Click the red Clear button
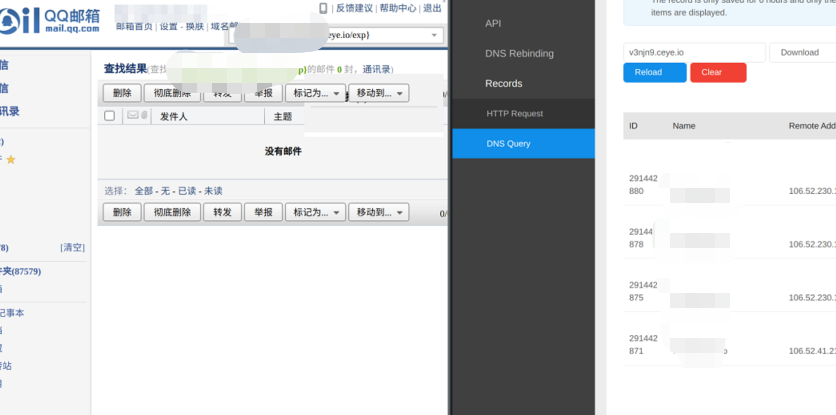The height and width of the screenshot is (415, 836). [718, 73]
